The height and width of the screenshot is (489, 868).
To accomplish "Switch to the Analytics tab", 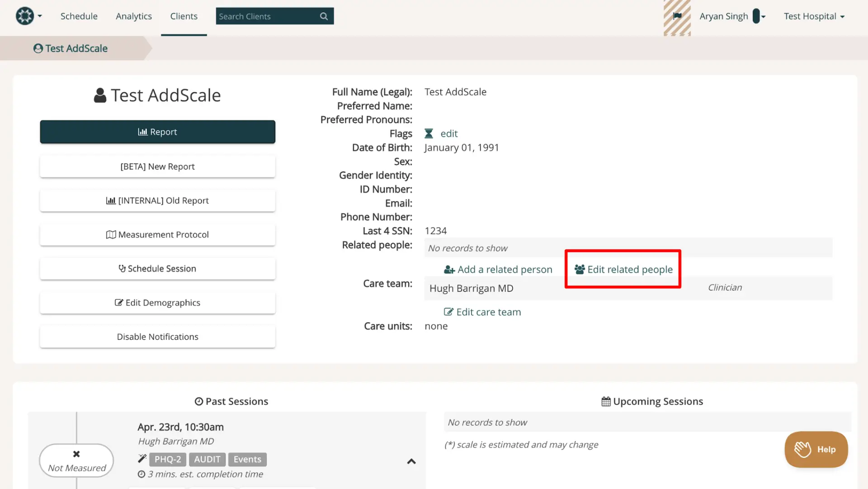I will tap(133, 16).
